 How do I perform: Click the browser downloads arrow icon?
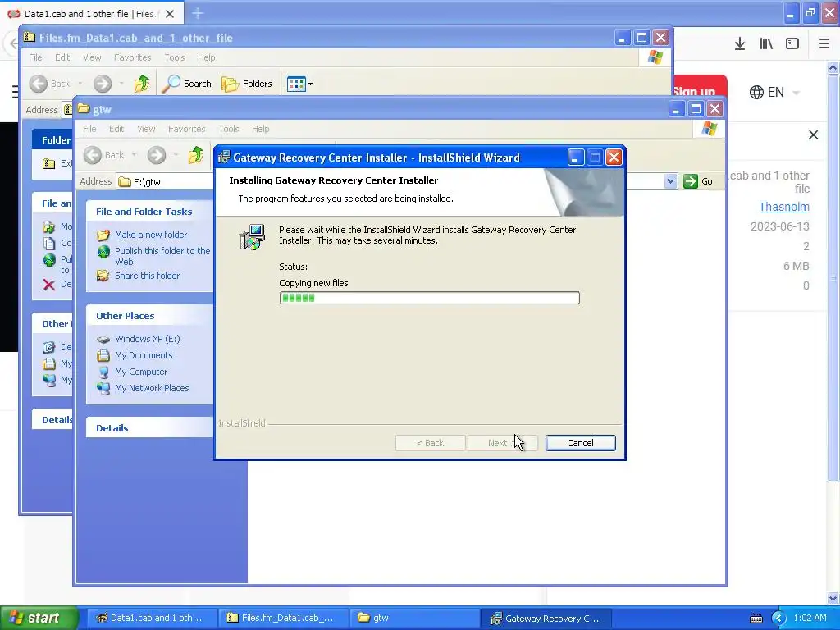[x=740, y=44]
